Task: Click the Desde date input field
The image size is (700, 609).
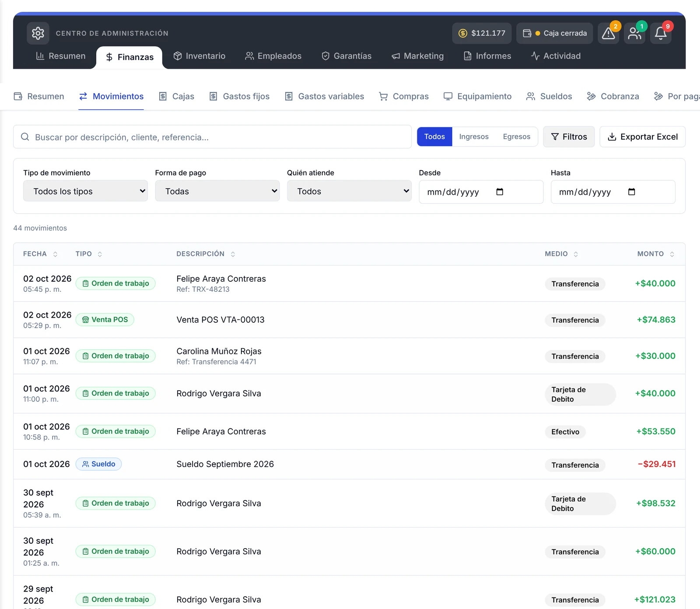Action: (481, 192)
